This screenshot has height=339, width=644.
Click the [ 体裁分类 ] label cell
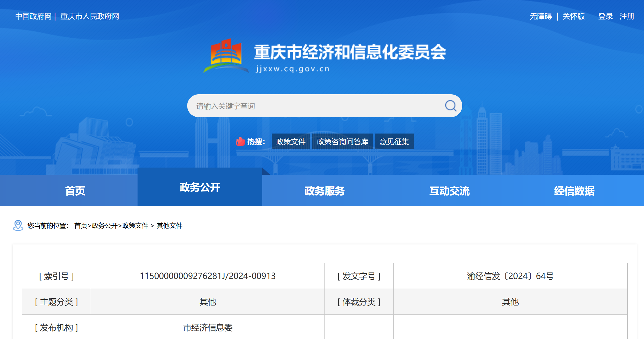359,302
